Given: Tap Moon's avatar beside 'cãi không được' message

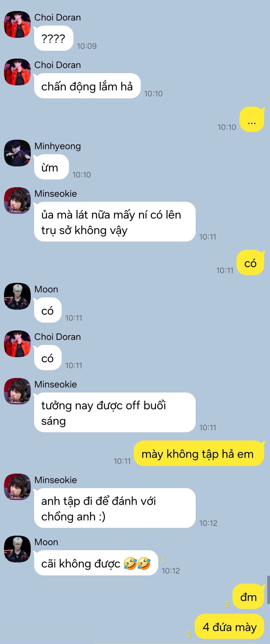Looking at the screenshot, I should tap(17, 549).
